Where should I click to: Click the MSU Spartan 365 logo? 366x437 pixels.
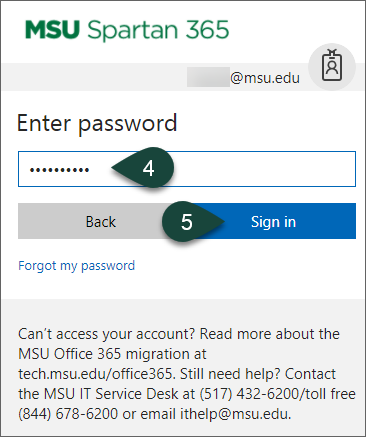pos(127,30)
